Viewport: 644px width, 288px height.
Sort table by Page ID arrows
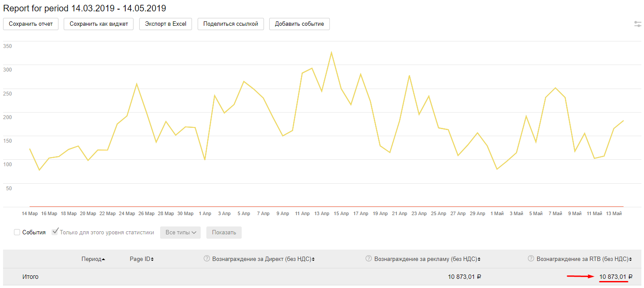pos(152,259)
